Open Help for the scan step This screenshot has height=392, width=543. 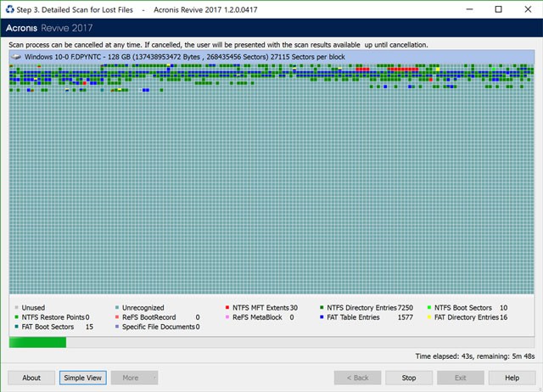(512, 378)
